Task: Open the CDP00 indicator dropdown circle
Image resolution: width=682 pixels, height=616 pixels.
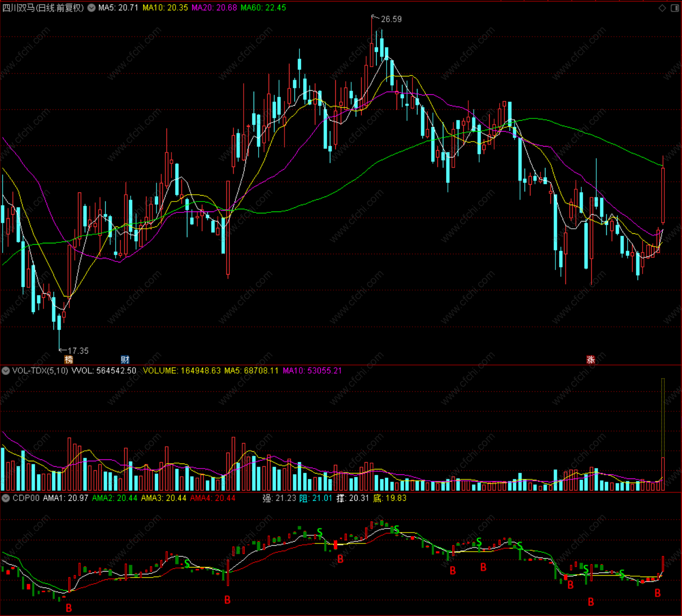Action: pyautogui.click(x=6, y=498)
